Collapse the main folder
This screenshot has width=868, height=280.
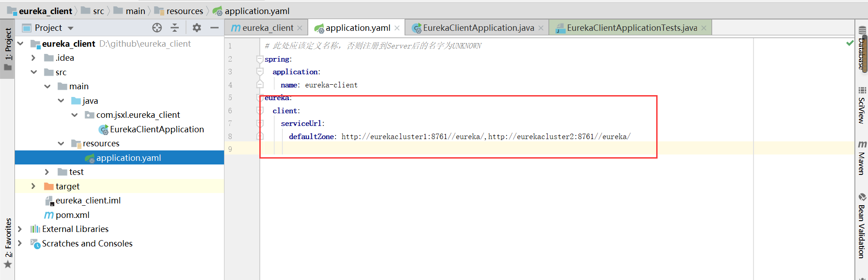[x=48, y=86]
